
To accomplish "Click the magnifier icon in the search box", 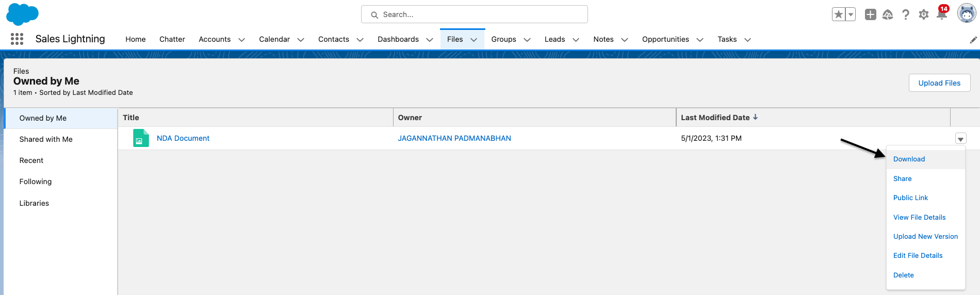I will click(375, 15).
